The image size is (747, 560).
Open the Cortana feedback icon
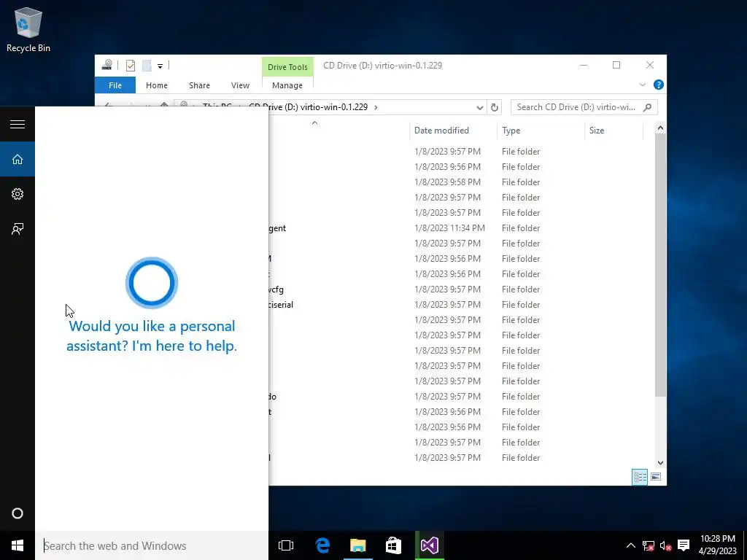[18, 229]
